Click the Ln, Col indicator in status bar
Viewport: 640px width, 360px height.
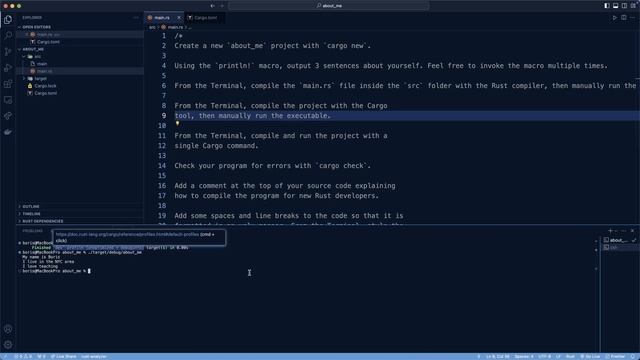[497, 356]
